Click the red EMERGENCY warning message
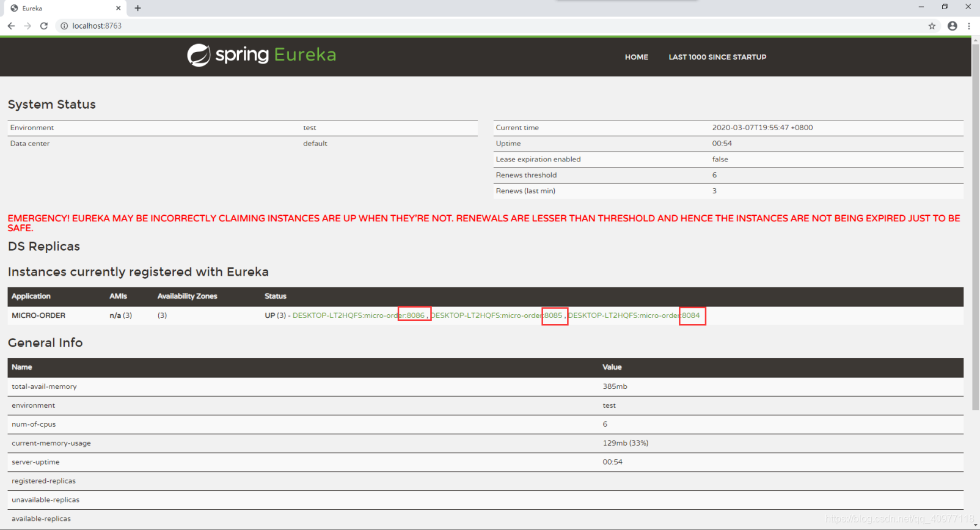Image resolution: width=980 pixels, height=530 pixels. click(x=484, y=223)
